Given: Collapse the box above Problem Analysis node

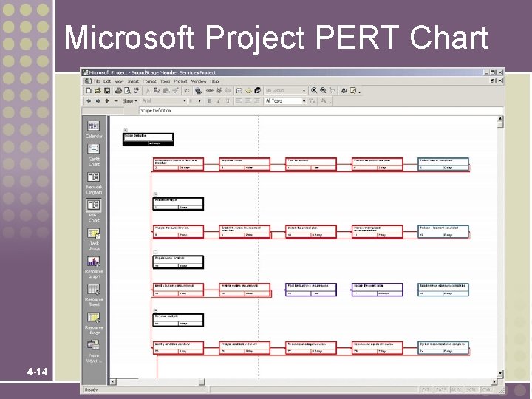Looking at the screenshot, I should click(155, 194).
